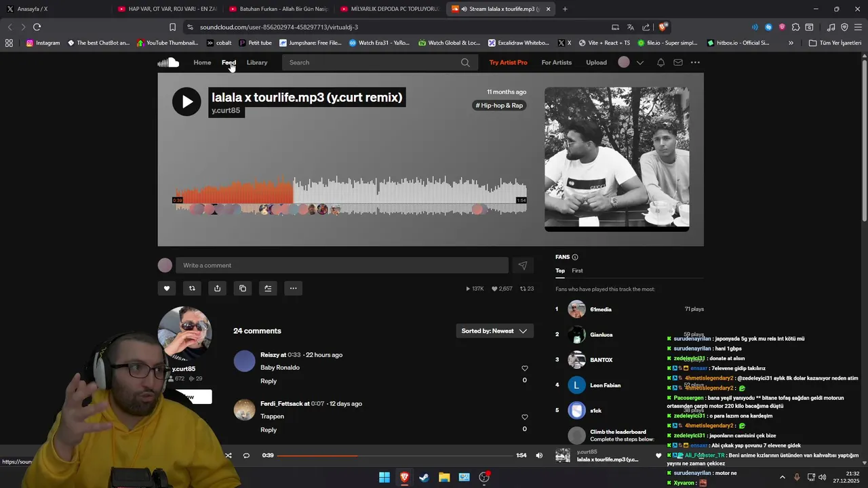Viewport: 868px width, 488px height.
Task: Open fan 61media profile
Action: pos(601,309)
